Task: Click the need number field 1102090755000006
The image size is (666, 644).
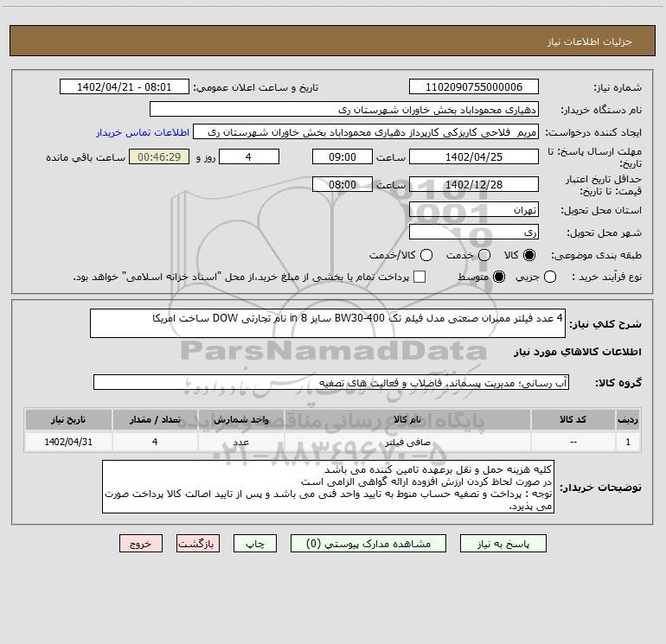Action: (x=474, y=87)
